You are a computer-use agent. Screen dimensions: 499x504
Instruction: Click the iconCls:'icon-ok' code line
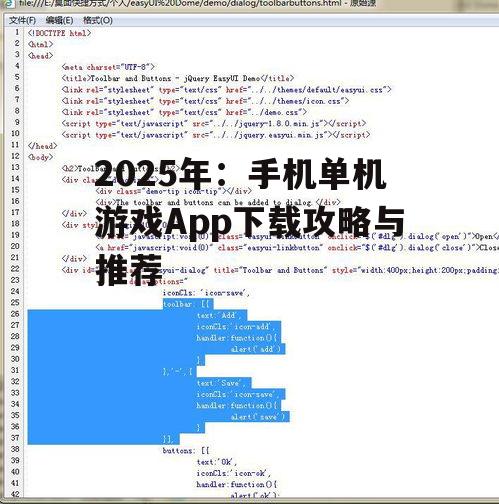233,473
